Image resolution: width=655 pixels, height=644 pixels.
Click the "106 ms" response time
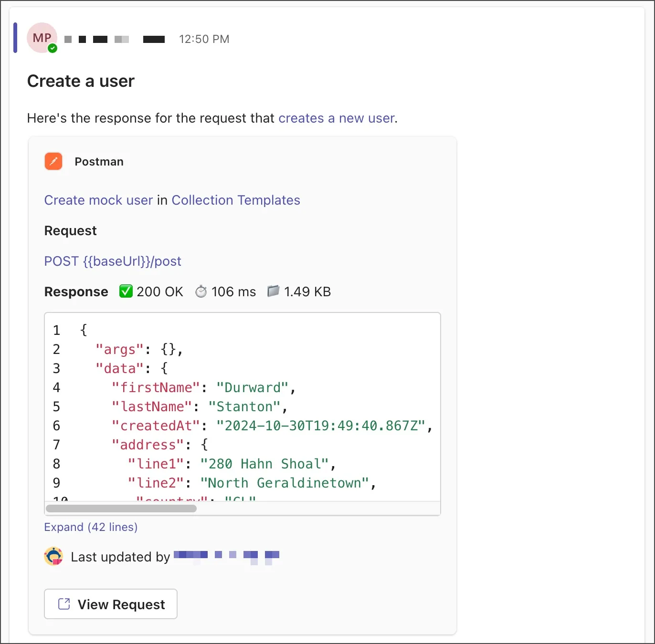pos(233,291)
